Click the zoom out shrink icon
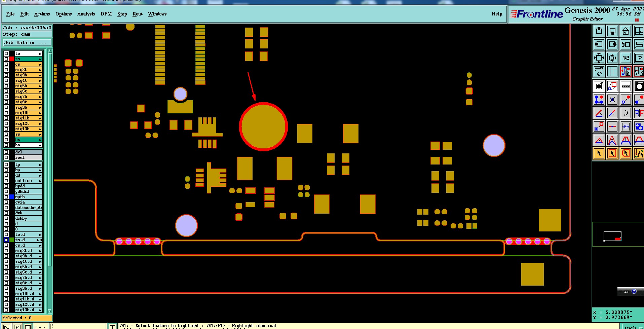Viewport: 644px width, 329px height. click(612, 58)
